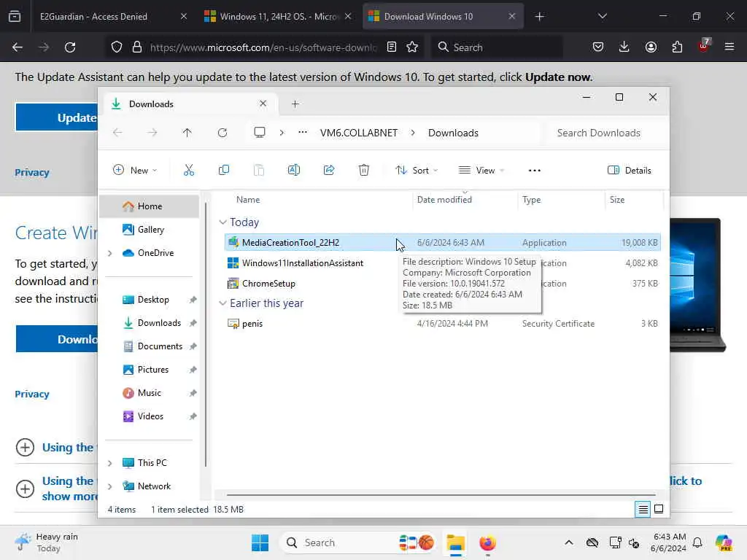The height and width of the screenshot is (560, 747).
Task: Toggle the Details pane button
Action: tap(630, 171)
